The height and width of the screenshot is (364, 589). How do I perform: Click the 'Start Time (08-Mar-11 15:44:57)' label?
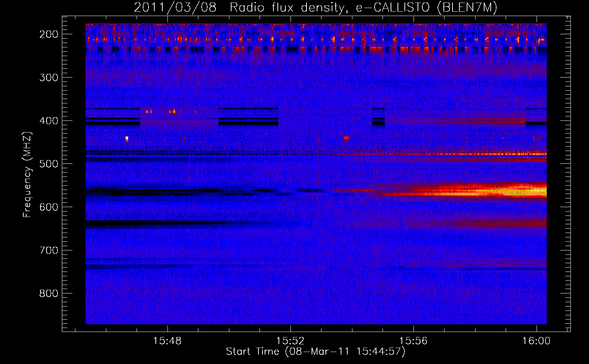click(316, 352)
